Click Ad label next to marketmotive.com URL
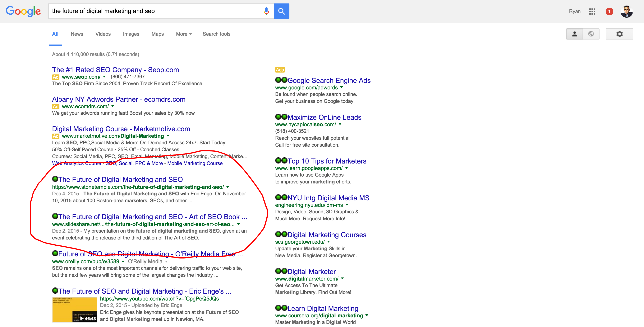 pyautogui.click(x=56, y=136)
